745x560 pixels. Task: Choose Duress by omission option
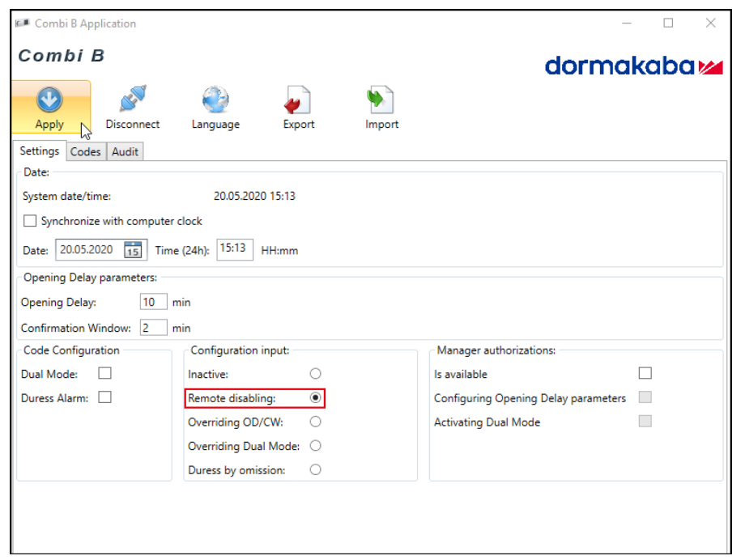coord(315,469)
